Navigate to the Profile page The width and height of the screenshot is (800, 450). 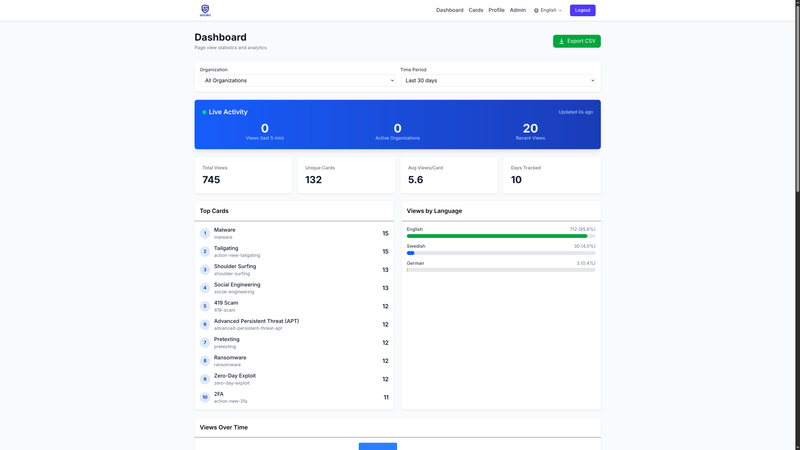496,10
